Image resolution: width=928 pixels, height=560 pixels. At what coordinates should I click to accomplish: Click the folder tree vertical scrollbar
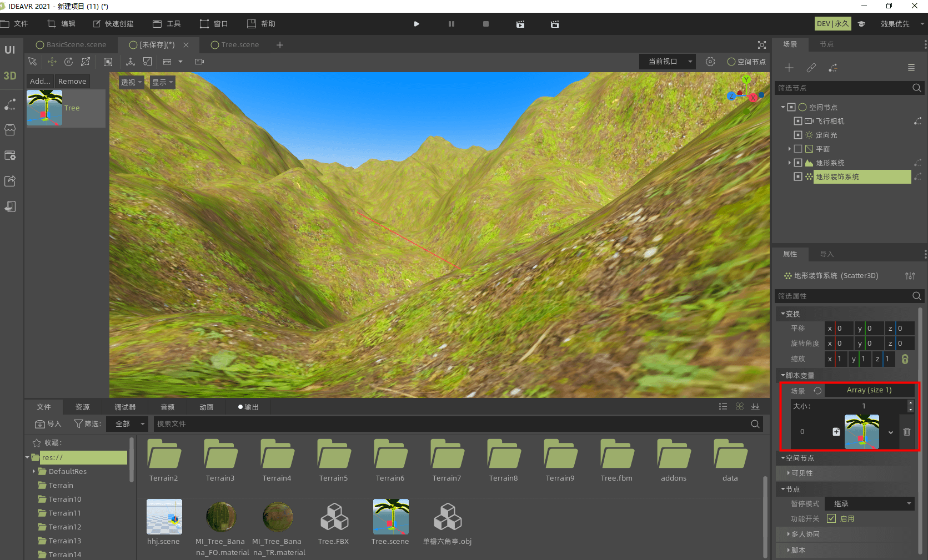(132, 461)
